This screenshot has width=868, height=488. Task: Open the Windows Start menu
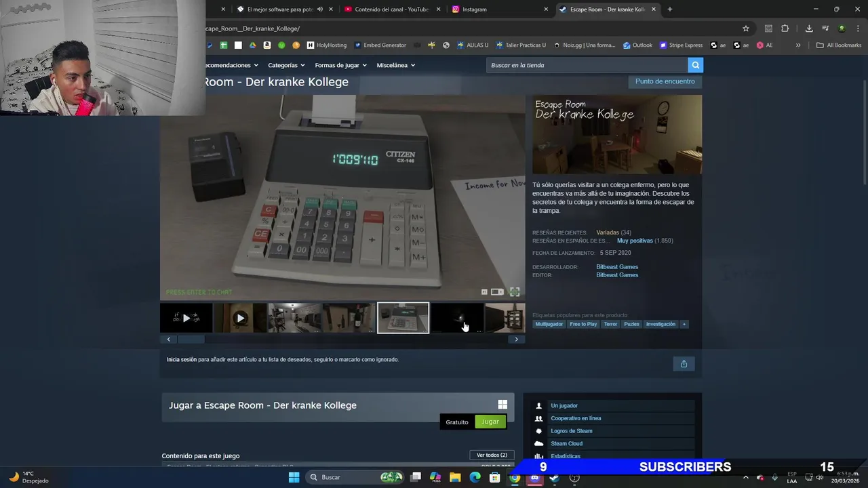tap(294, 477)
